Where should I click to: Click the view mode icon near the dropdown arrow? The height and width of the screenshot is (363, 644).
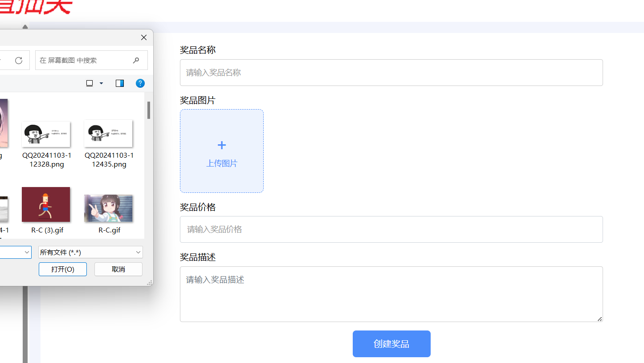click(90, 83)
